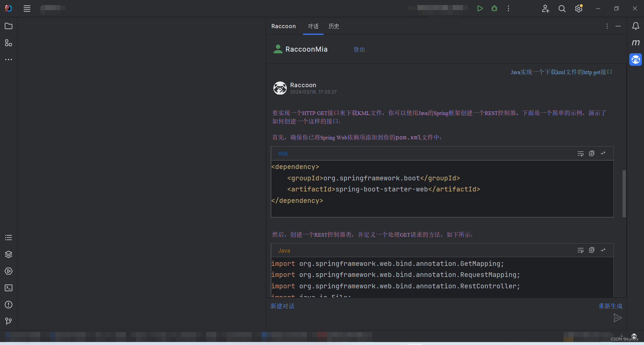
Task: Open the layers tool window
Action: pyautogui.click(x=9, y=254)
